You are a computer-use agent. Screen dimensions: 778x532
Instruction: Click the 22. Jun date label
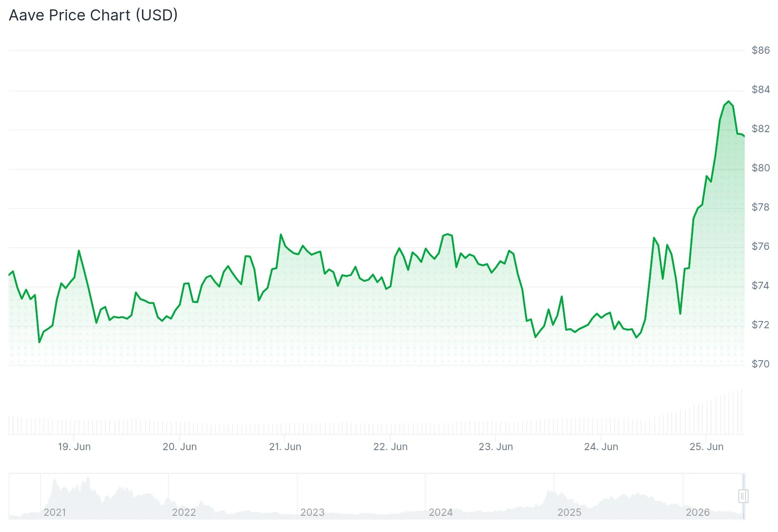pos(390,447)
